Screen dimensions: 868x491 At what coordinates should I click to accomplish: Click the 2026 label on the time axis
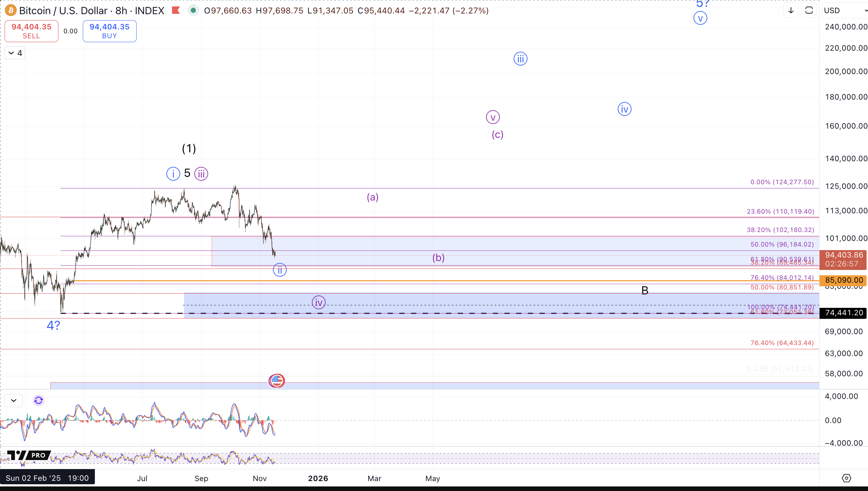click(x=318, y=479)
